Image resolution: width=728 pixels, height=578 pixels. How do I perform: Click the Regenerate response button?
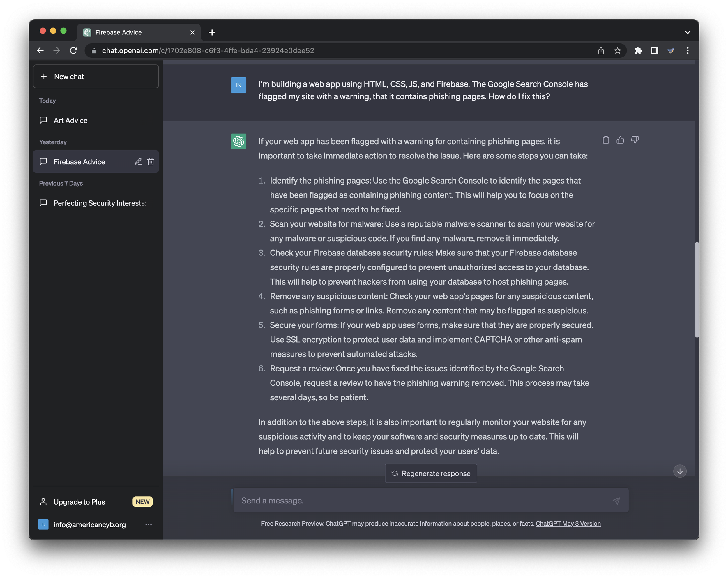point(431,473)
